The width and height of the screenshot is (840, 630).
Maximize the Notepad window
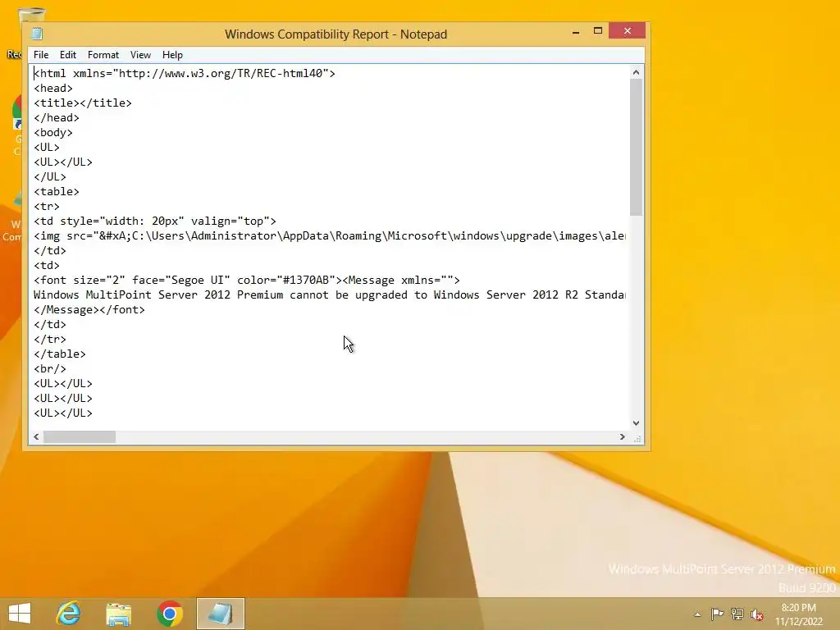tap(598, 31)
